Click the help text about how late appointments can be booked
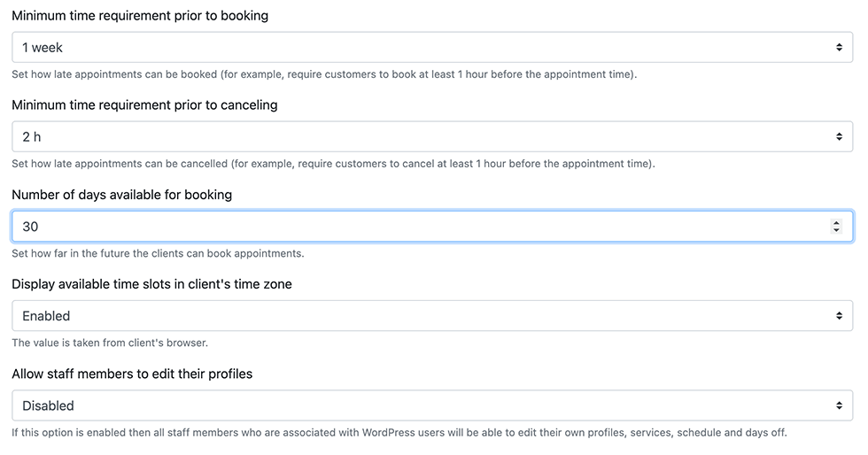Screen dimensions: 868x455 pos(324,74)
